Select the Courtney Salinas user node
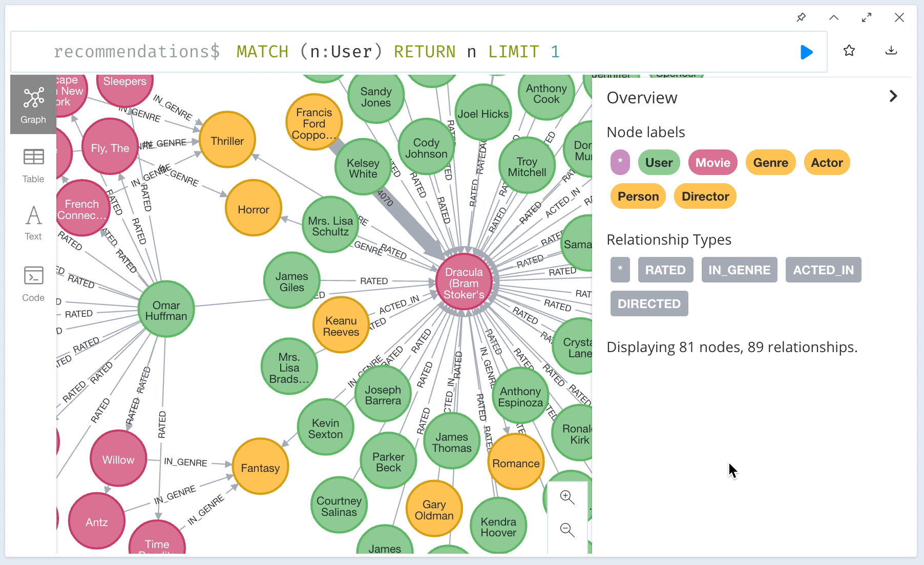Image resolution: width=924 pixels, height=565 pixels. (x=339, y=505)
